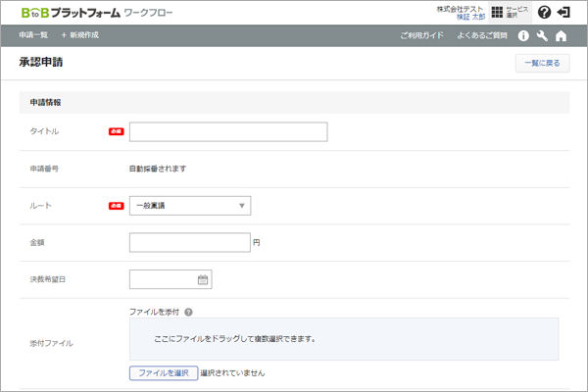Select the 新規作成 menu item
The image size is (588, 392).
pyautogui.click(x=80, y=35)
